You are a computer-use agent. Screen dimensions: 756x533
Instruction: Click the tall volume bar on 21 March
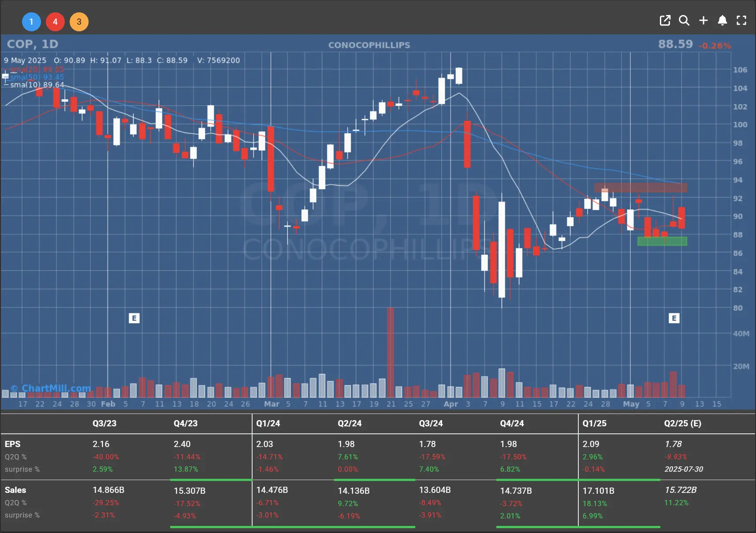(x=391, y=352)
